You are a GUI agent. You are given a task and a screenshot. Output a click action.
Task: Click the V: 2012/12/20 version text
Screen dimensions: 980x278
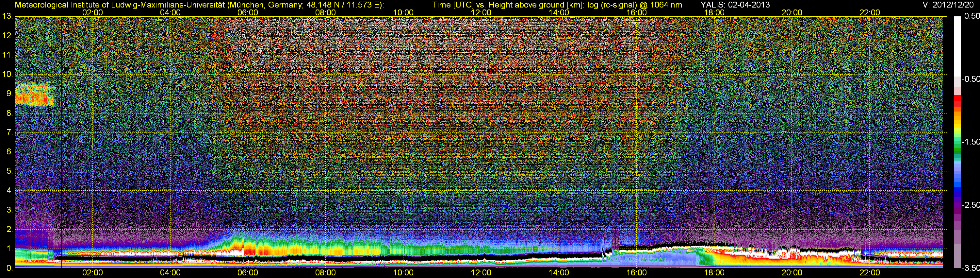point(950,5)
